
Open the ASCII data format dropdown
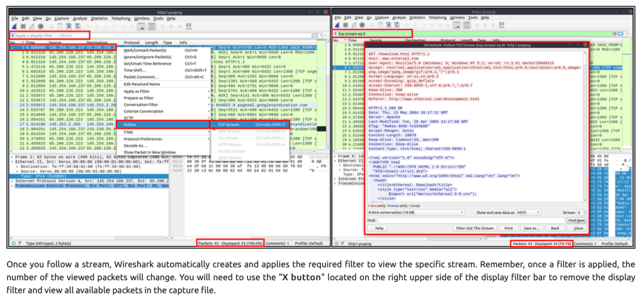[528, 213]
